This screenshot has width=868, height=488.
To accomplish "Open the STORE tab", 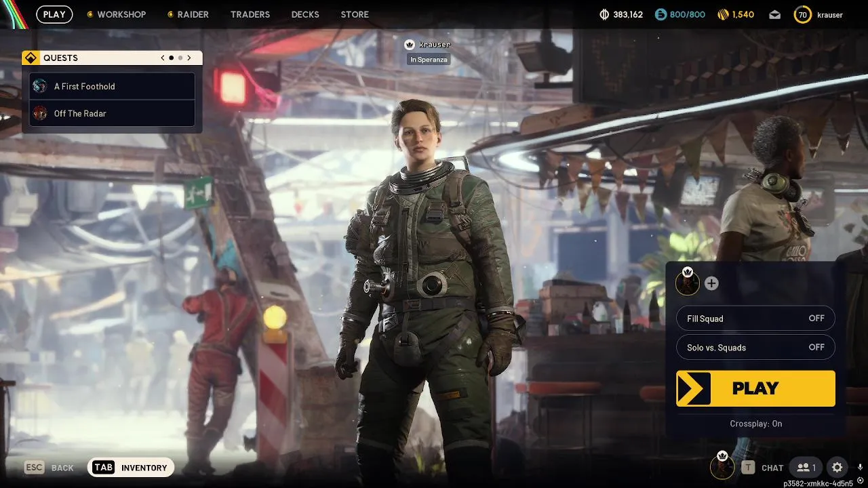I will click(x=355, y=14).
